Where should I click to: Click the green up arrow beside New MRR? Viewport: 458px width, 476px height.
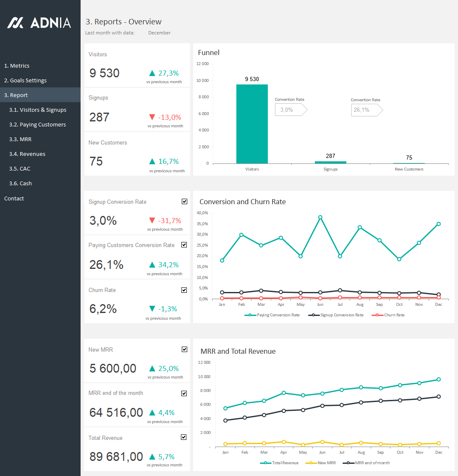point(152,368)
